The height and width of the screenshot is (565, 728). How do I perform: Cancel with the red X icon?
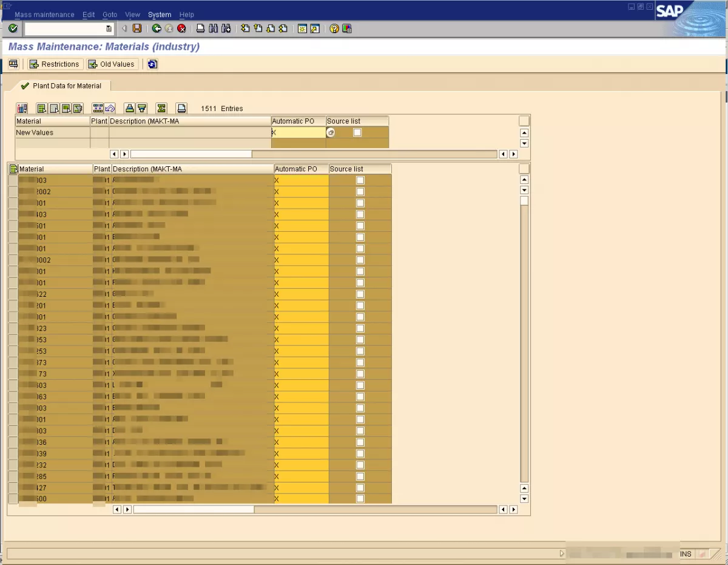coord(181,29)
